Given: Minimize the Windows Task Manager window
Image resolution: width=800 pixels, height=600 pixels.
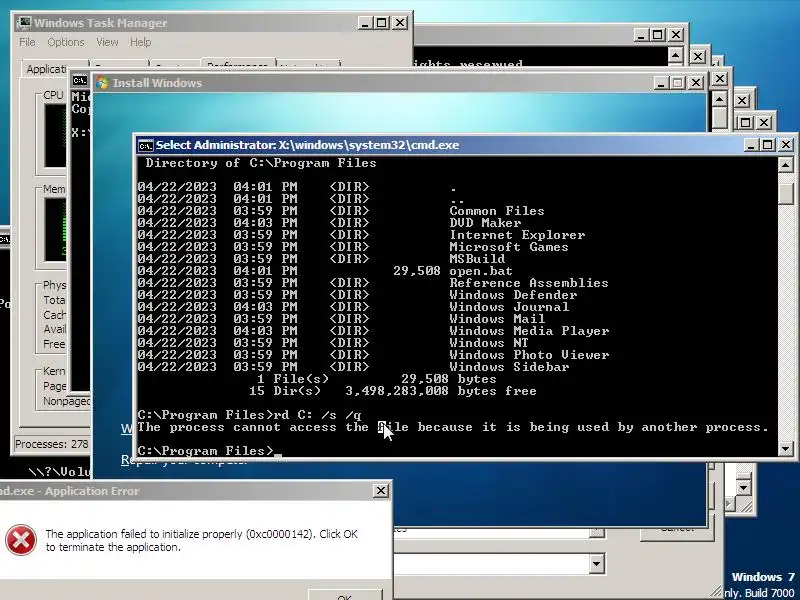Looking at the screenshot, I should 365,23.
